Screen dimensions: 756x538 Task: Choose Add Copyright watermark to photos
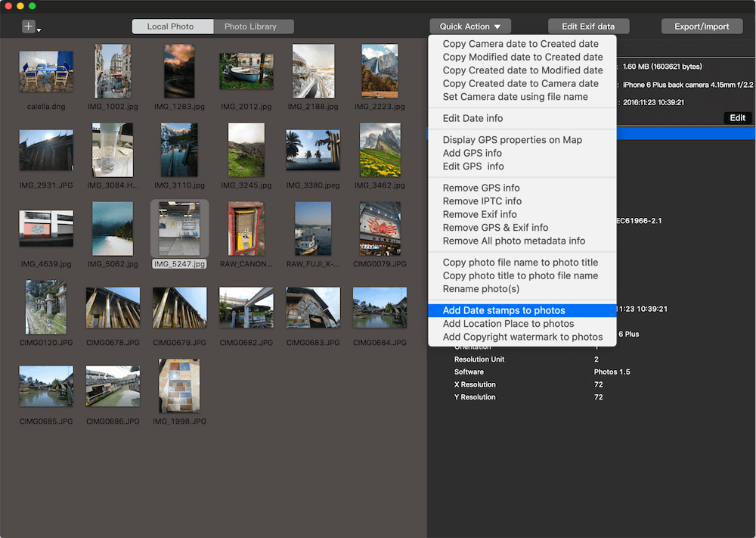pyautogui.click(x=522, y=337)
